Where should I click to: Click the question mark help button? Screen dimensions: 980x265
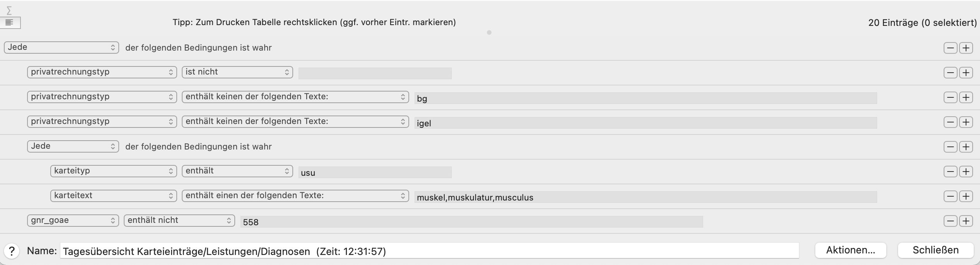12,251
